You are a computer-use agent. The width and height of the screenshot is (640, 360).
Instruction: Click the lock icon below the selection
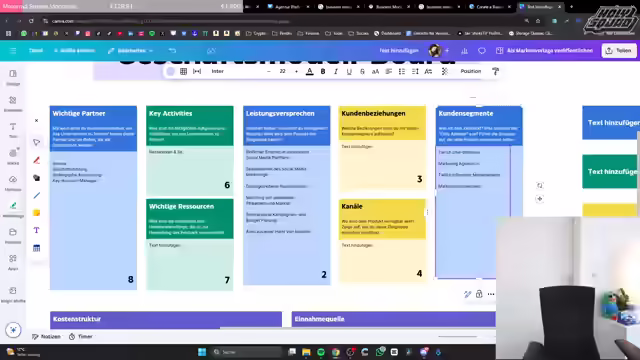(479, 294)
